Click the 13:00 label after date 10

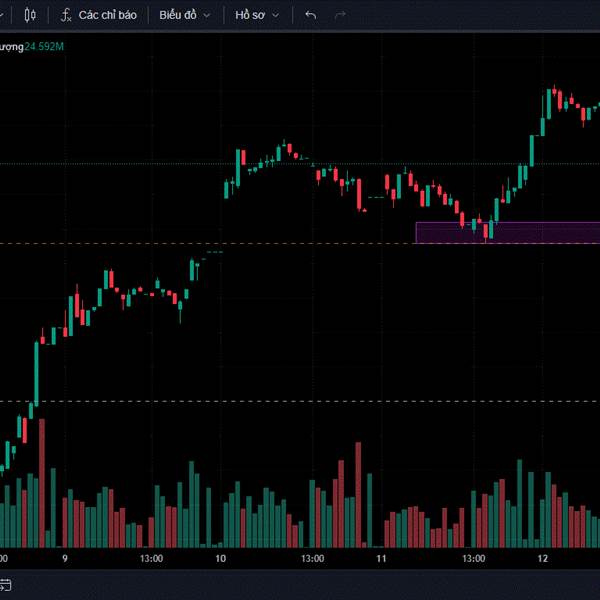tap(313, 559)
